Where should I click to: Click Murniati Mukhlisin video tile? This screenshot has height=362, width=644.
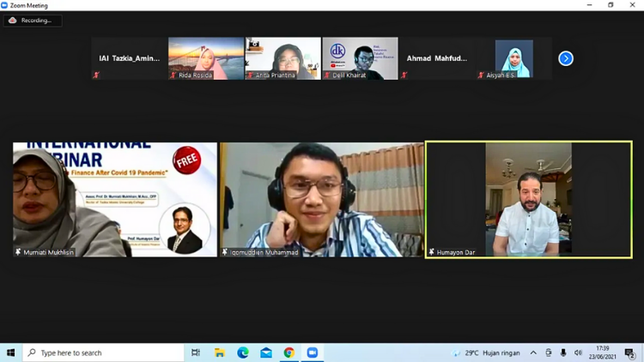pos(115,200)
